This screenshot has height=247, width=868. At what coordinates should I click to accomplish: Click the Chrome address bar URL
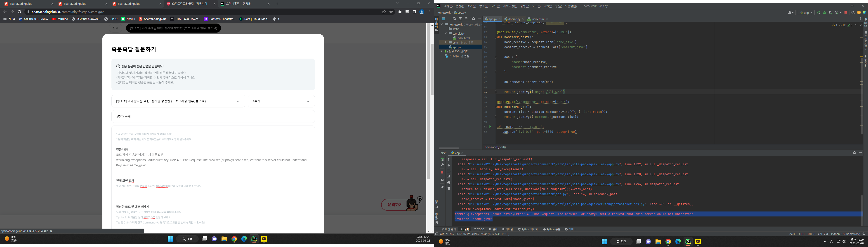coord(68,12)
